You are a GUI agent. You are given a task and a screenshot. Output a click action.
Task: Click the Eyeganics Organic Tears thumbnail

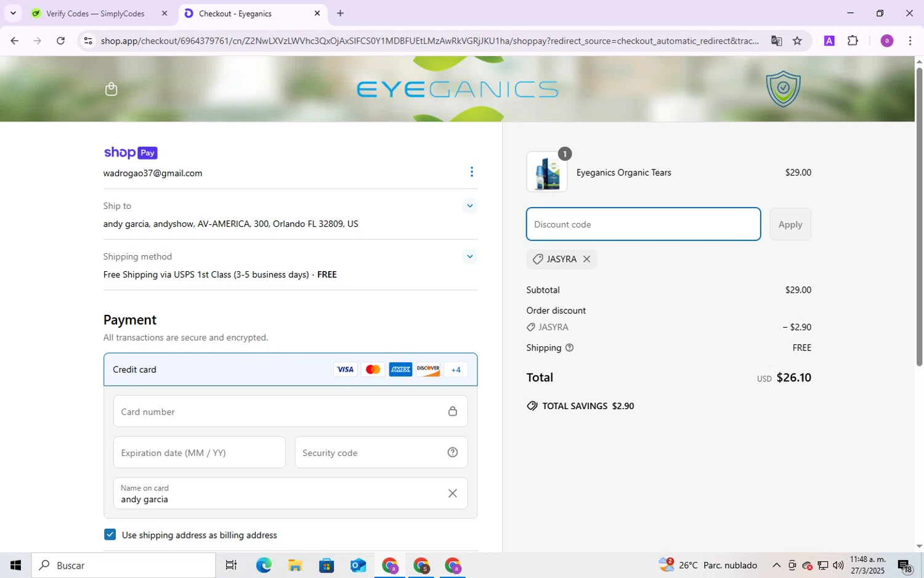[547, 172]
